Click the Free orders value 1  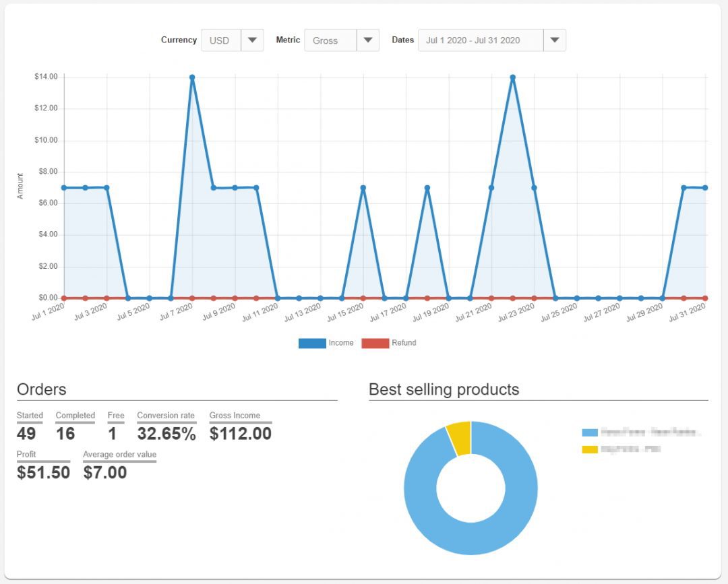point(112,434)
